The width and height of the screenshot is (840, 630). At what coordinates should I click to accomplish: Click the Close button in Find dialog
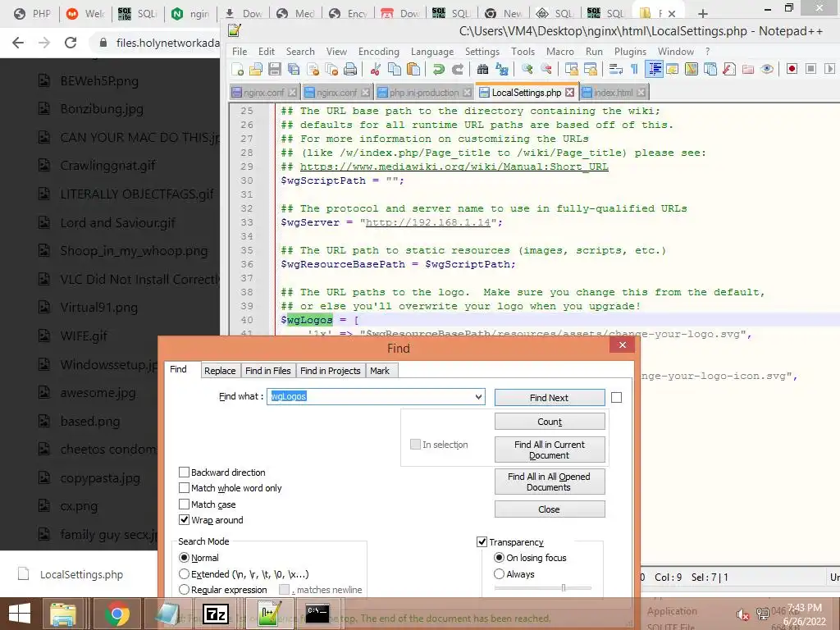point(550,509)
